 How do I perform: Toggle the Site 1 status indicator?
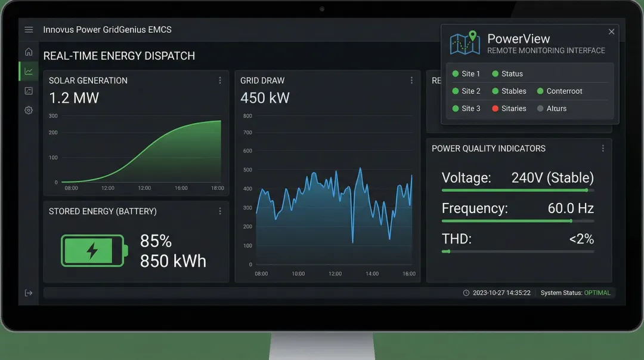(x=456, y=74)
